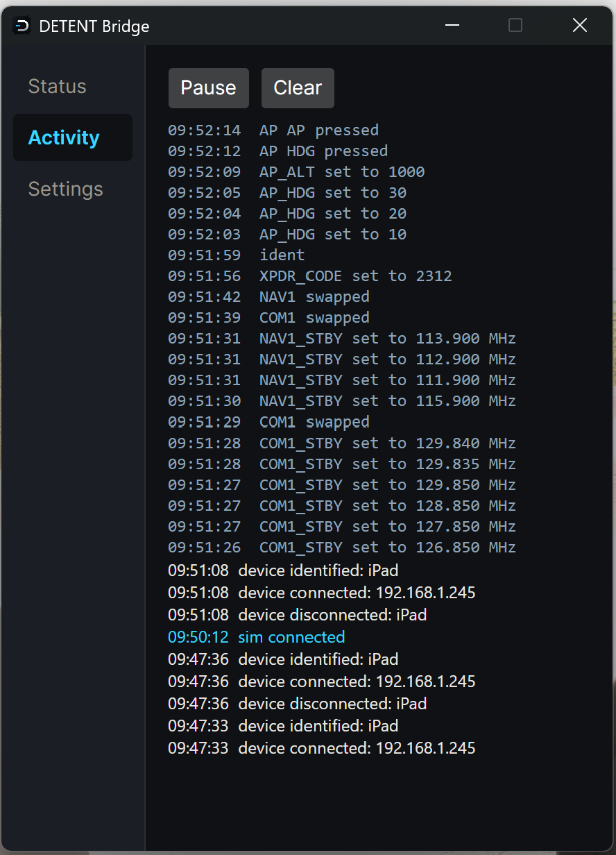
Task: Minimize the DETENT Bridge window
Action: click(452, 26)
